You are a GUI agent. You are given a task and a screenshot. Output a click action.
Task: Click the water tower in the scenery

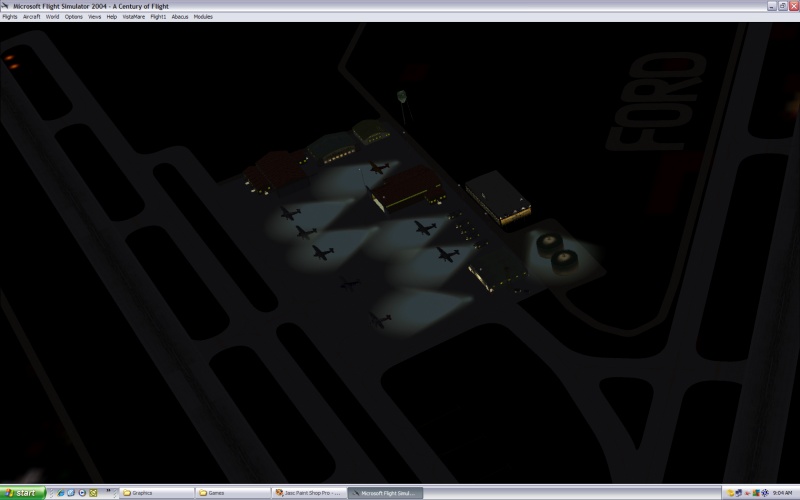coord(403,106)
